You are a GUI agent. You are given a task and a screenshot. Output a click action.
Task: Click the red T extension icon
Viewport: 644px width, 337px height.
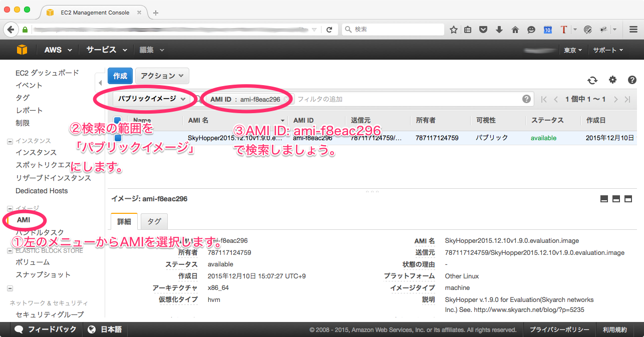click(x=564, y=30)
